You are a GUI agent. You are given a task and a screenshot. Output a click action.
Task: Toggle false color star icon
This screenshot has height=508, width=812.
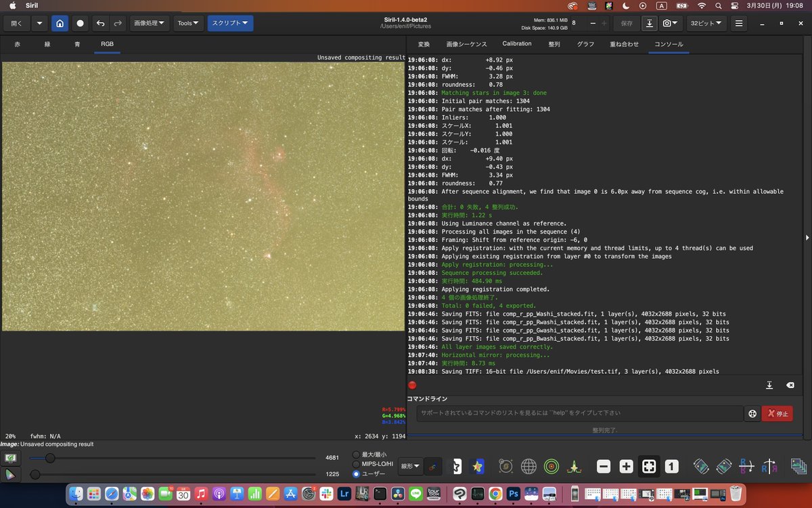478,466
